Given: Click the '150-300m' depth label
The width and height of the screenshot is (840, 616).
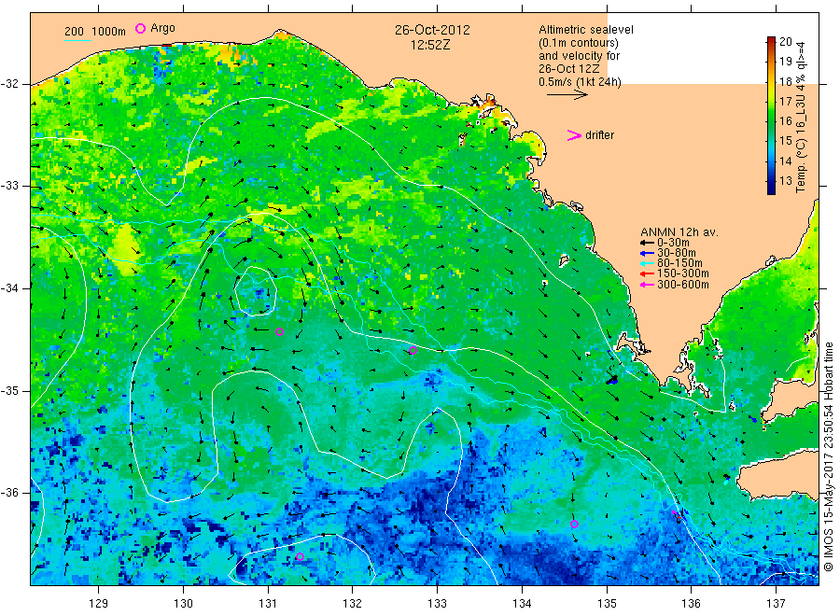Looking at the screenshot, I should point(682,273).
